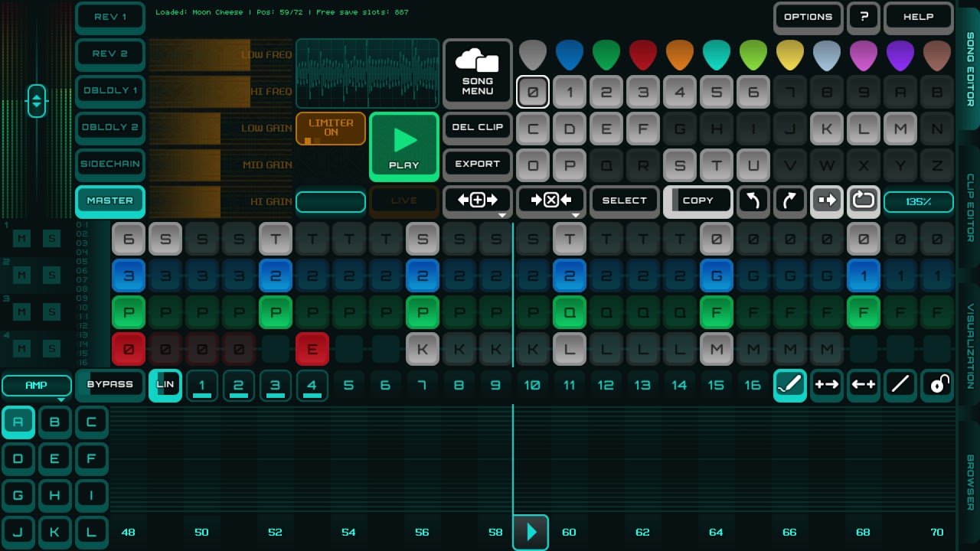This screenshot has height=551, width=980.
Task: Select the REV 1 effects channel
Action: (x=110, y=17)
